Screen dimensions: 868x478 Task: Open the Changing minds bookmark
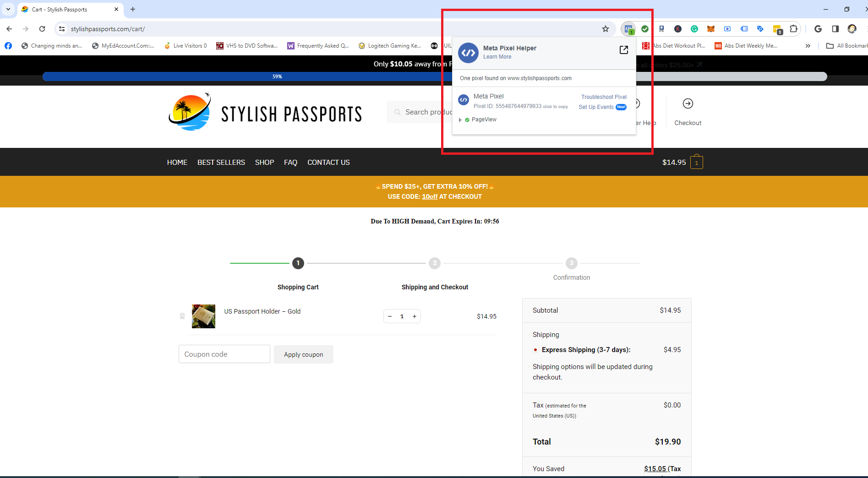[x=52, y=46]
